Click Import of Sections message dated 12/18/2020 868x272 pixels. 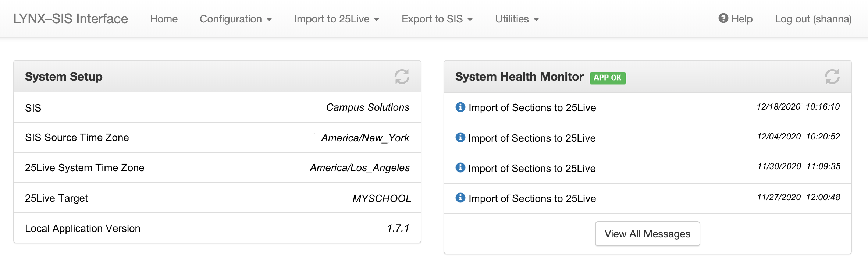[x=532, y=107]
